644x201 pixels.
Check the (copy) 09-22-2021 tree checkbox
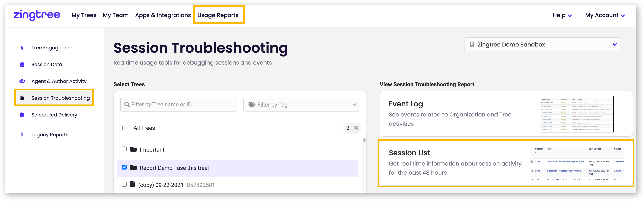click(x=124, y=184)
